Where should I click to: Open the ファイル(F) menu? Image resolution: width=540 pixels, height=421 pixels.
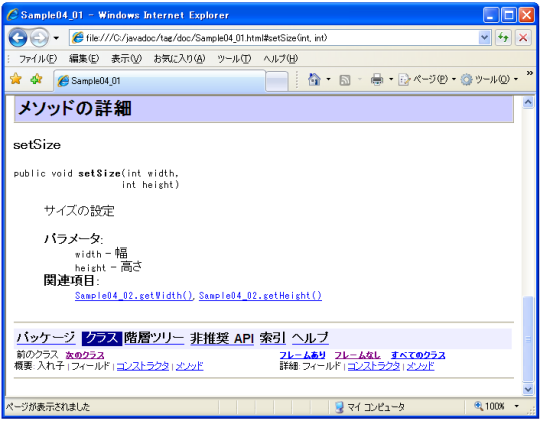pos(38,59)
